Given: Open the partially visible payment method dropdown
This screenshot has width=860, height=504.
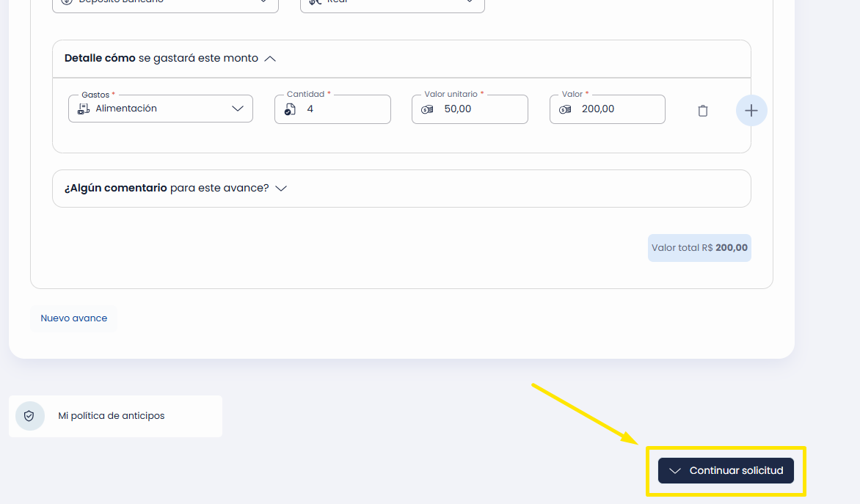Looking at the screenshot, I should (x=165, y=4).
